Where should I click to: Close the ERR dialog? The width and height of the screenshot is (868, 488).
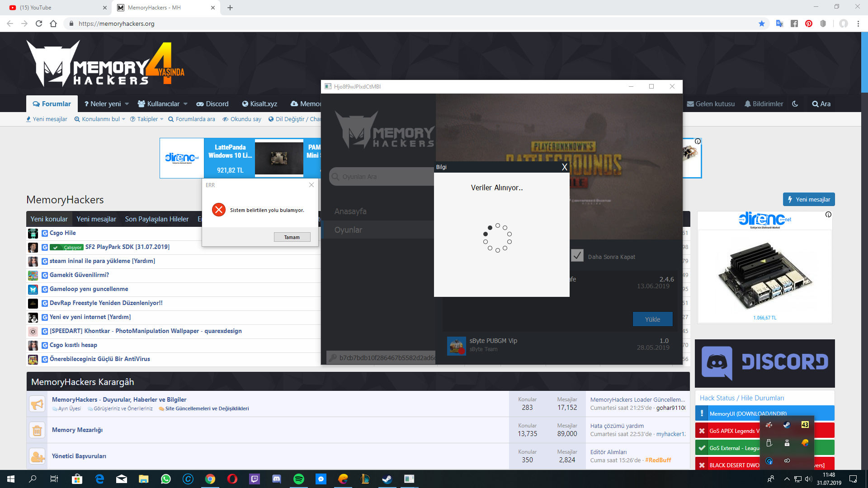click(311, 185)
